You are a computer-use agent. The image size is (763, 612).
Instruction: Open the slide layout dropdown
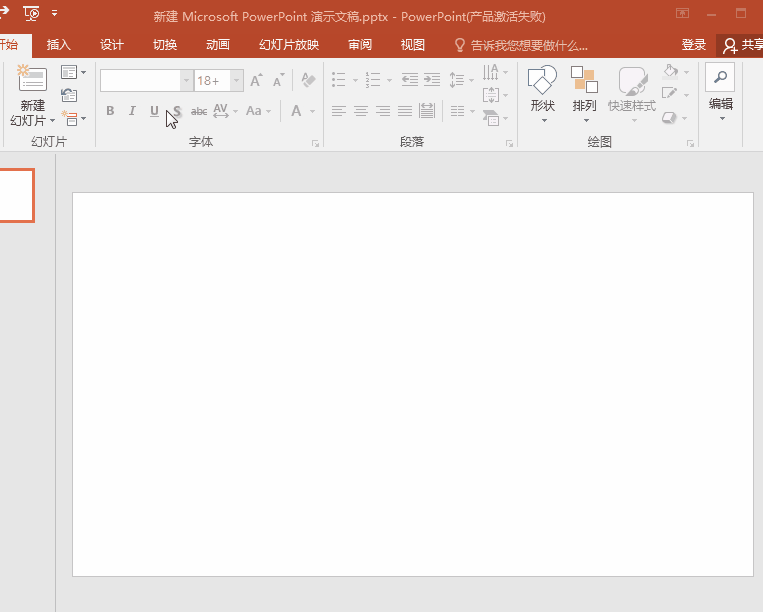(x=73, y=73)
